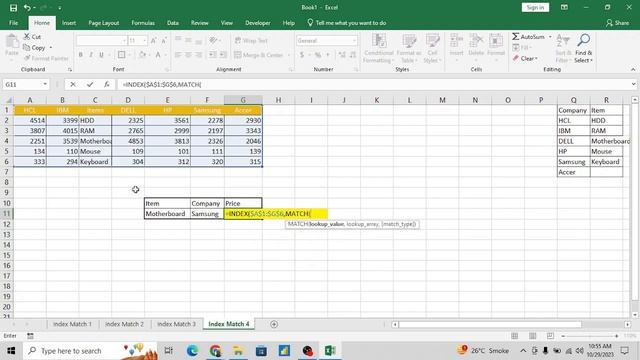Click the Undo arrow icon

click(27, 8)
